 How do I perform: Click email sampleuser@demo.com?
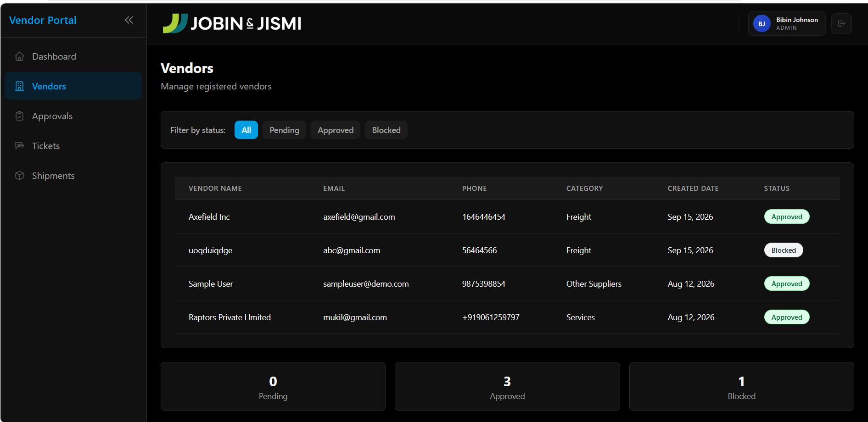[x=366, y=284]
